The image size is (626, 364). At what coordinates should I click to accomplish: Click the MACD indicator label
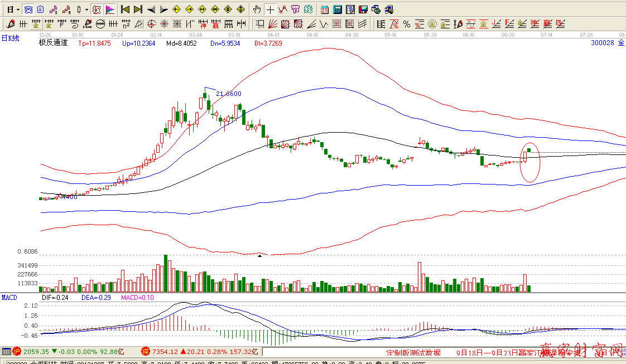pos(9,298)
